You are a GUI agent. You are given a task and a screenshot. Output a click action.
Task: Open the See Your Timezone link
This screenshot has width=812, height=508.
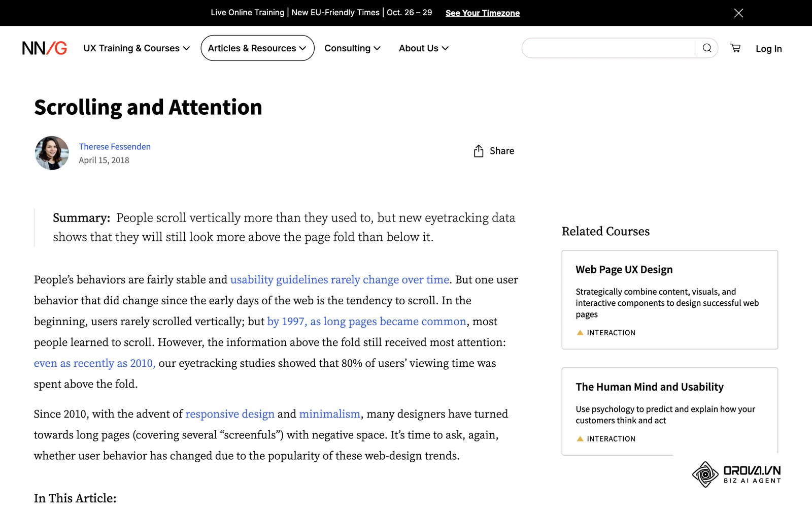tap(483, 13)
